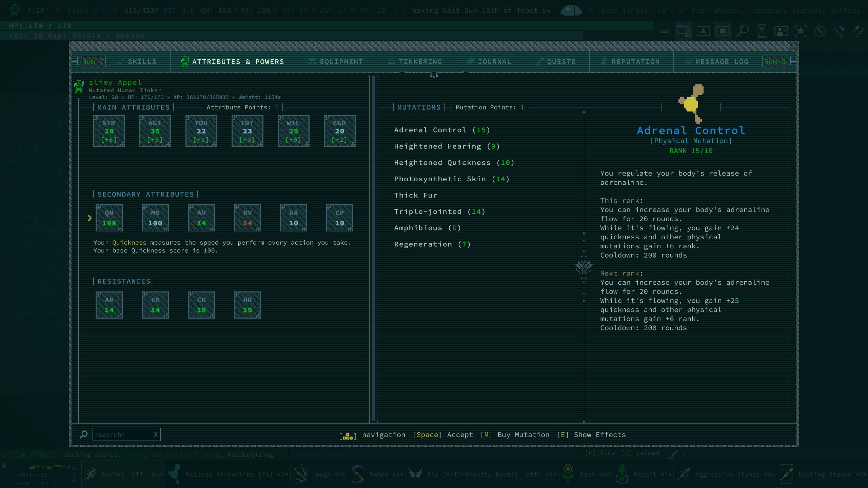The height and width of the screenshot is (488, 868).
Task: Click the Buy Mutation button
Action: (x=515, y=435)
